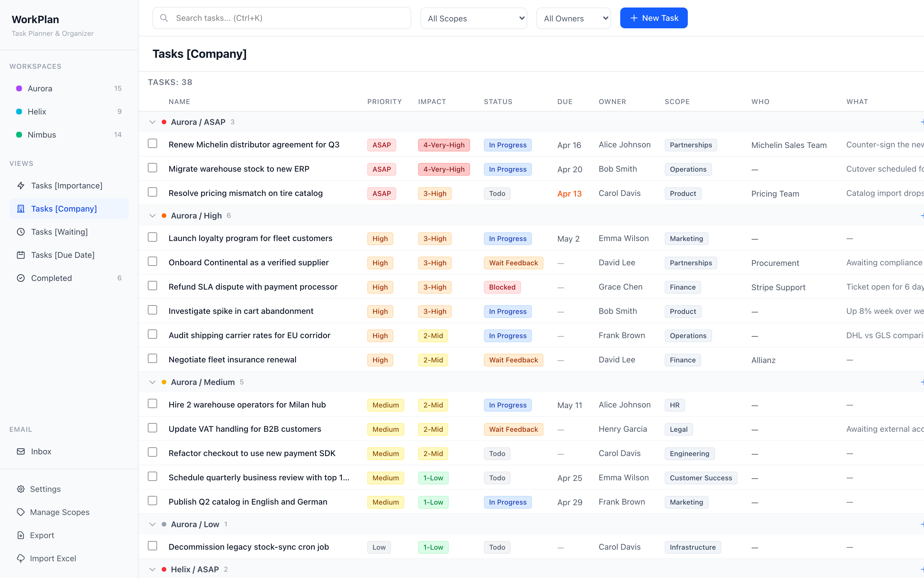Screen dimensions: 924x578
Task: Click the lightning icon beside Tasks [Importance]
Action: [21, 186]
